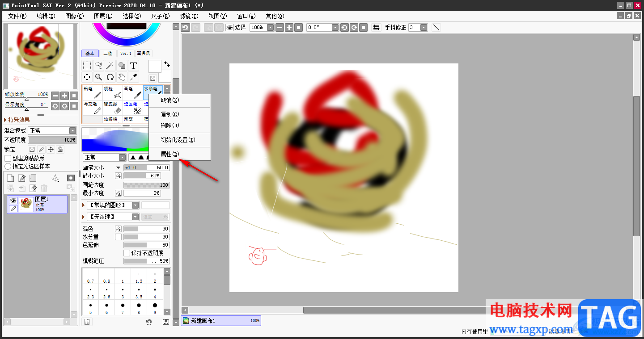Set the transparent color swatch icon
644x339 pixels.
pos(153,78)
